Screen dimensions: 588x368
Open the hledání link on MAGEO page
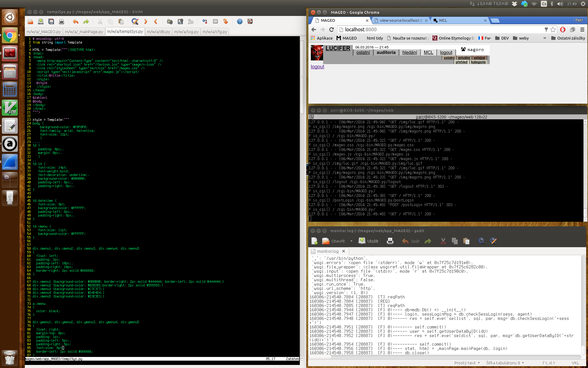coord(409,52)
